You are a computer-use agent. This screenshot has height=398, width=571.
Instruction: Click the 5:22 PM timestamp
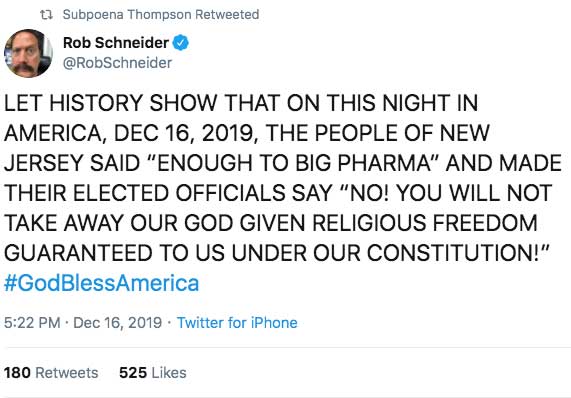click(x=32, y=323)
